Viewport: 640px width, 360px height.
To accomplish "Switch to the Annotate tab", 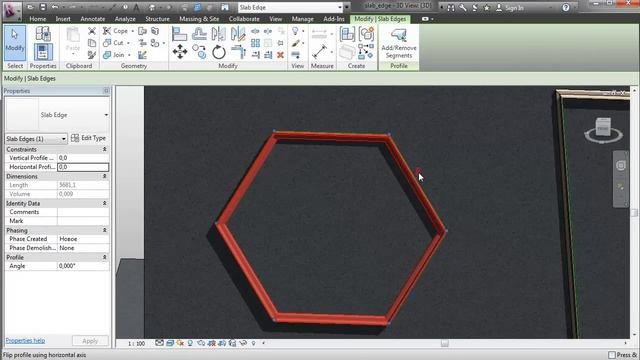I will 92,19.
